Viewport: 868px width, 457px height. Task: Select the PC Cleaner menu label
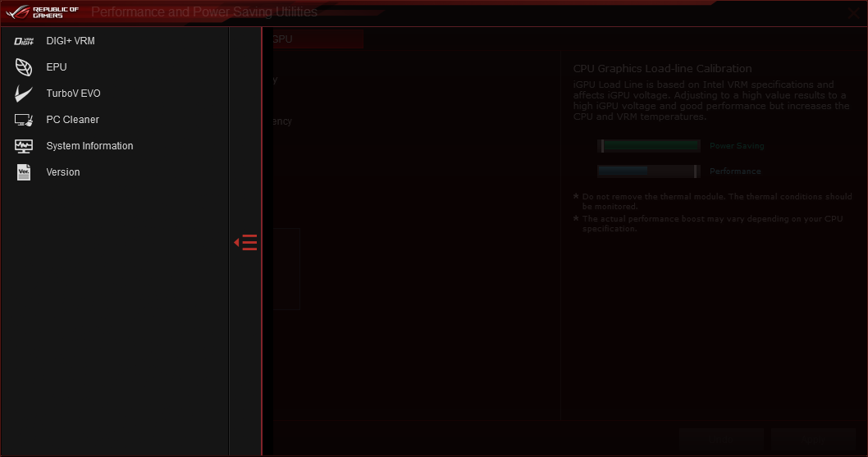click(x=72, y=120)
